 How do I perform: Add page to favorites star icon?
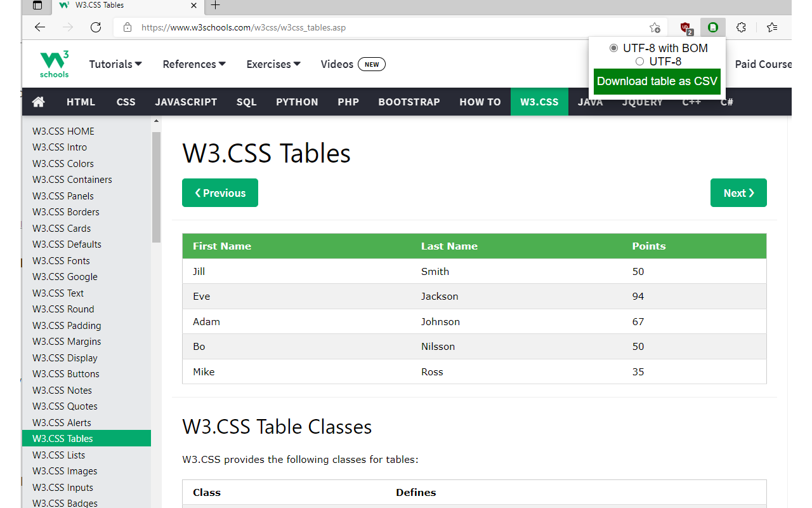[655, 27]
